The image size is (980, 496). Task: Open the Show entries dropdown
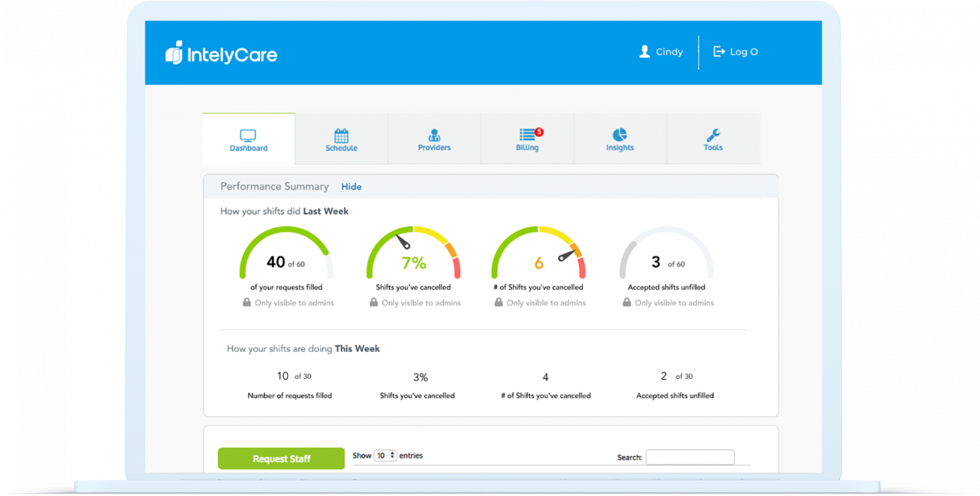coord(385,455)
